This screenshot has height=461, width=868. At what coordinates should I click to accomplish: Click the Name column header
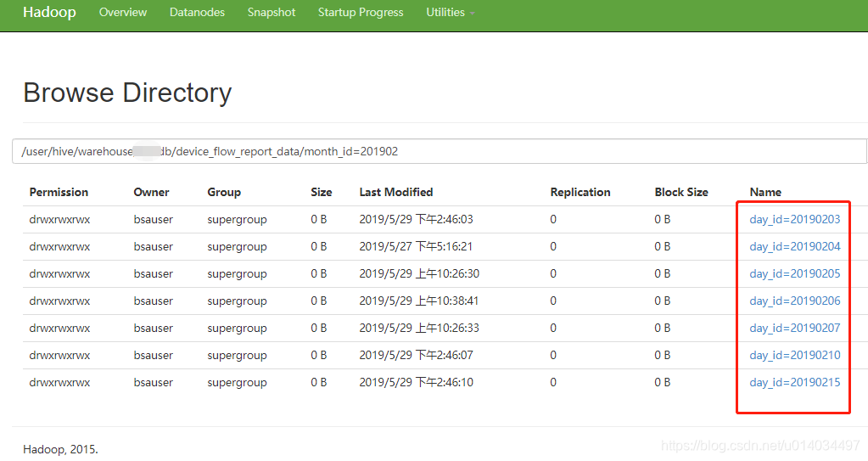(x=765, y=192)
